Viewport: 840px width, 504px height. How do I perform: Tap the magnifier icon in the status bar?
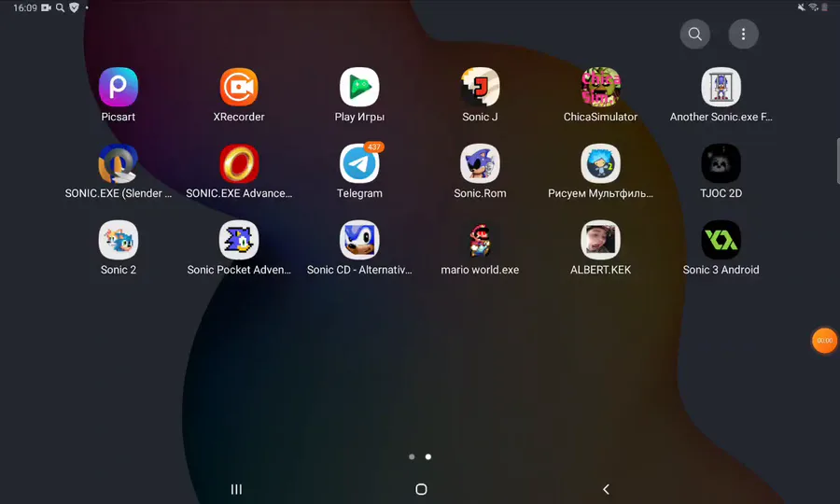coord(60,7)
